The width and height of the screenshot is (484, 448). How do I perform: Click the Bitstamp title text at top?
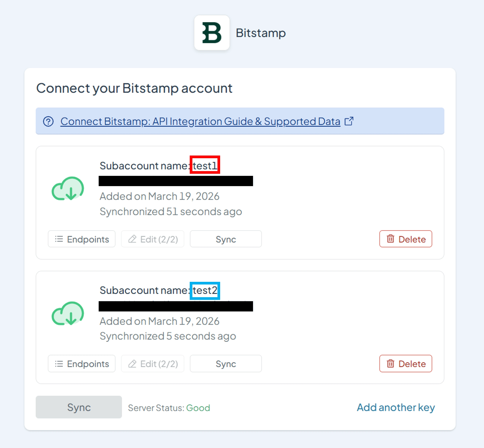coord(261,33)
